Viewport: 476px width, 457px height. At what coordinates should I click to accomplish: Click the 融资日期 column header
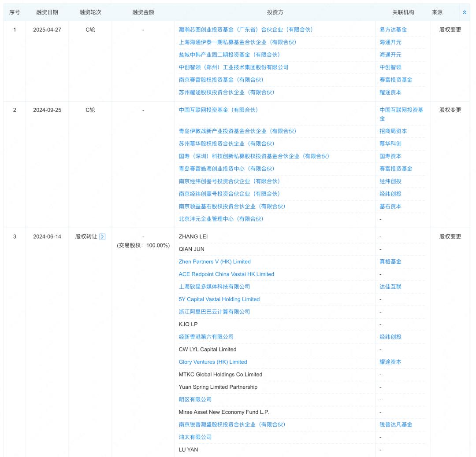click(x=47, y=12)
